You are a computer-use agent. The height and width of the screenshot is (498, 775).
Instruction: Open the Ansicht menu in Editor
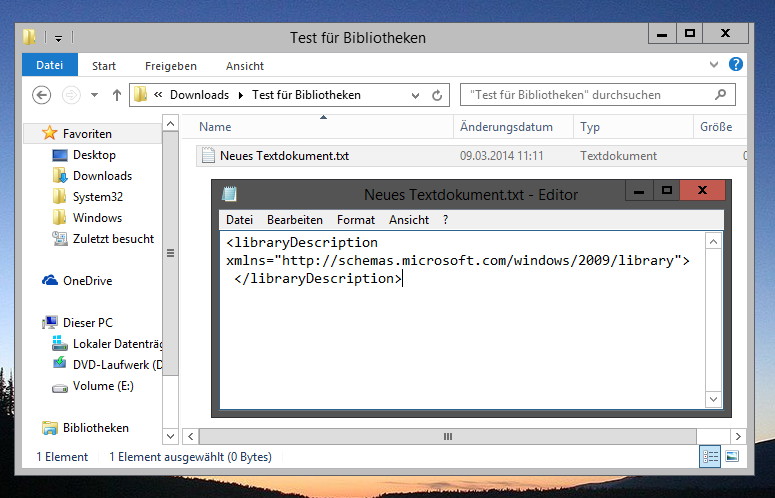[x=409, y=220]
